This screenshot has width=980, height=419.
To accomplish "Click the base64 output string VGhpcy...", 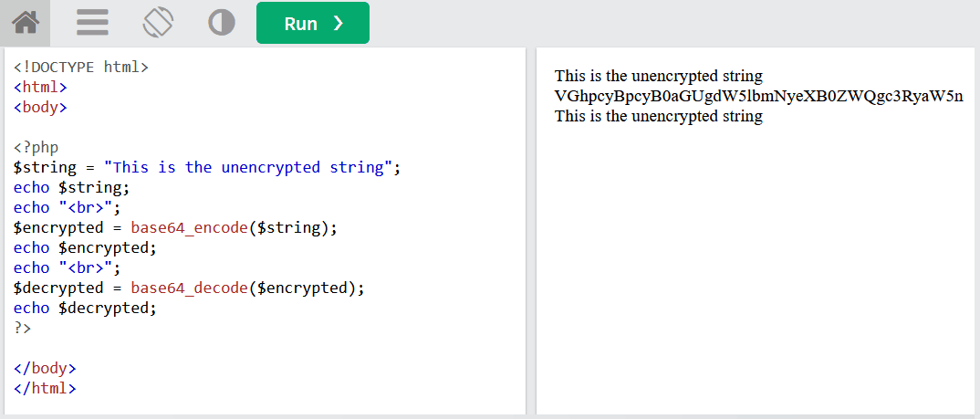I will coord(759,97).
